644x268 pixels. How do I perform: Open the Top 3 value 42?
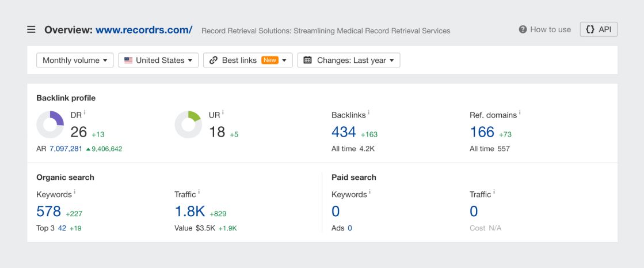62,228
